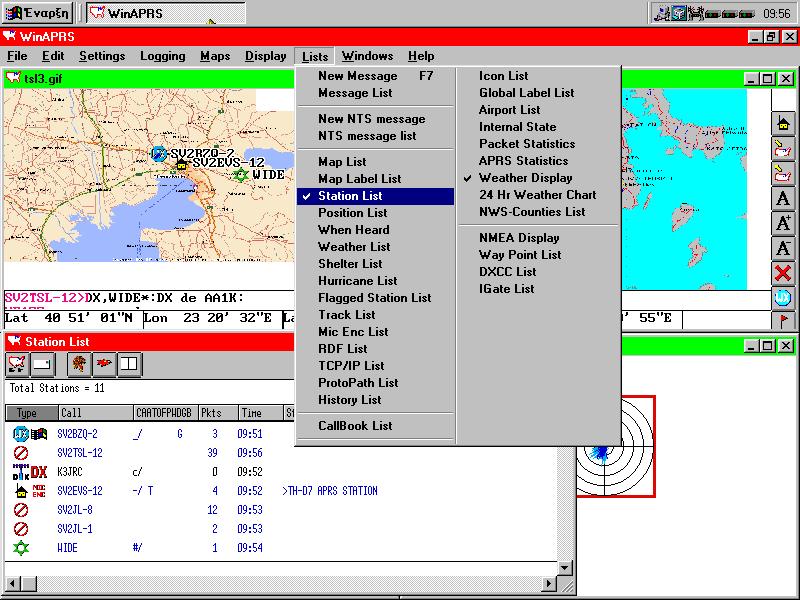Click the map-with-pencil icon just above the plain A
Viewport: 800px width, 600px height.
click(783, 173)
